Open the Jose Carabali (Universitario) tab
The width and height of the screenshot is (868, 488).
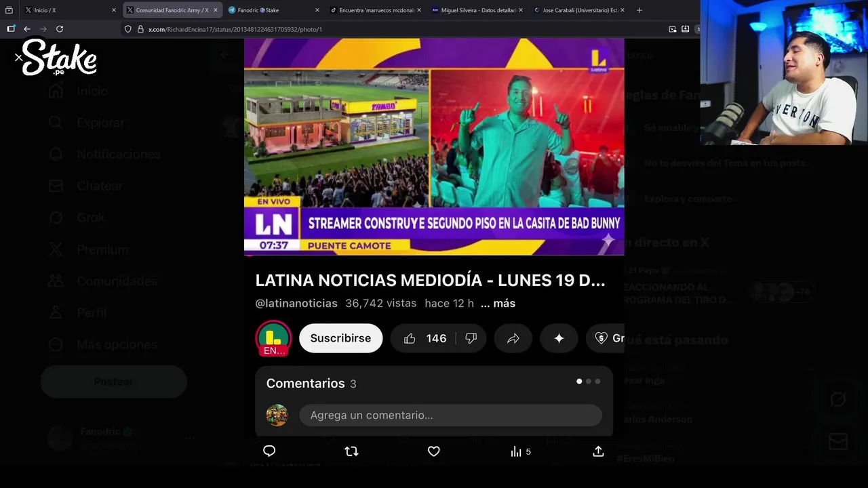click(x=579, y=10)
